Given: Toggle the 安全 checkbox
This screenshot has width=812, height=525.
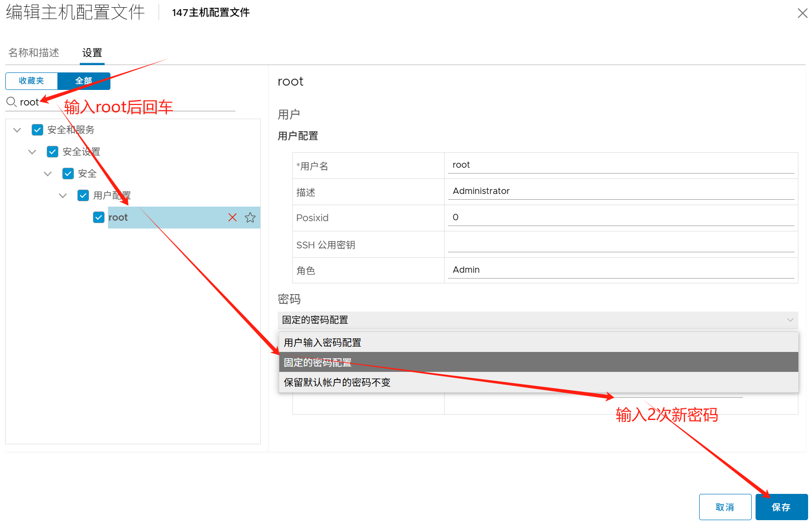Looking at the screenshot, I should tap(68, 174).
